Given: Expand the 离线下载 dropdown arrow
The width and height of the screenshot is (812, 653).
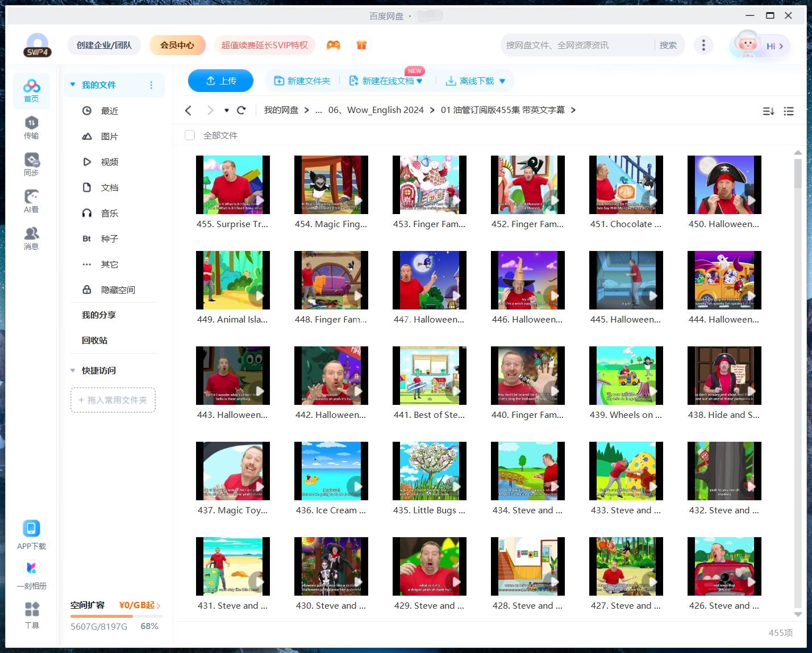Looking at the screenshot, I should (502, 81).
